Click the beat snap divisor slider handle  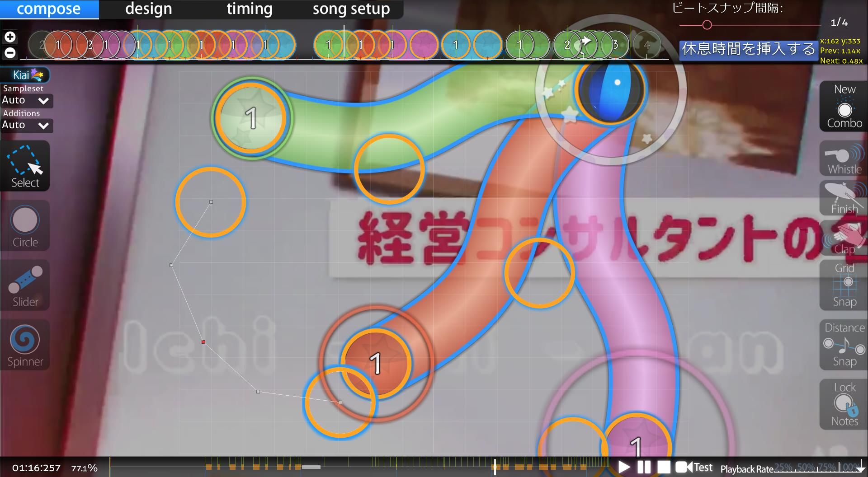[x=707, y=25]
